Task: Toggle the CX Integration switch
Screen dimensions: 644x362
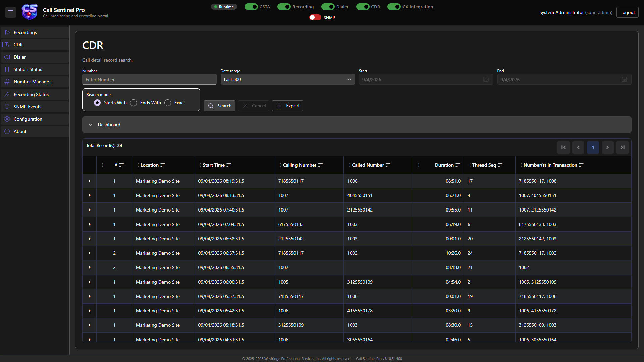Action: pos(394,7)
